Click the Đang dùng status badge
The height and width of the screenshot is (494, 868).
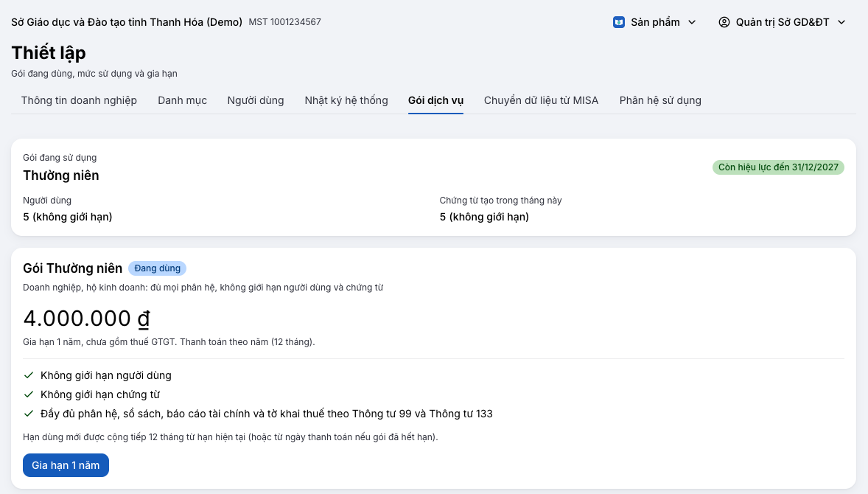pos(157,268)
